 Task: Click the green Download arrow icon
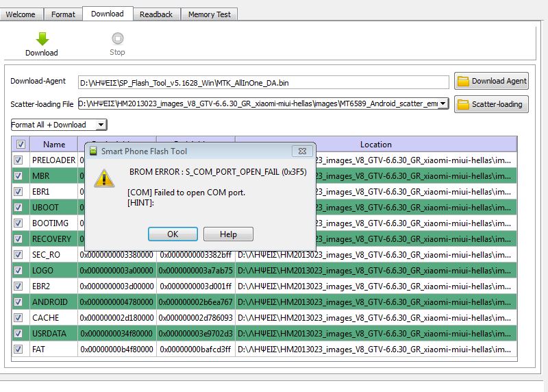(x=42, y=40)
